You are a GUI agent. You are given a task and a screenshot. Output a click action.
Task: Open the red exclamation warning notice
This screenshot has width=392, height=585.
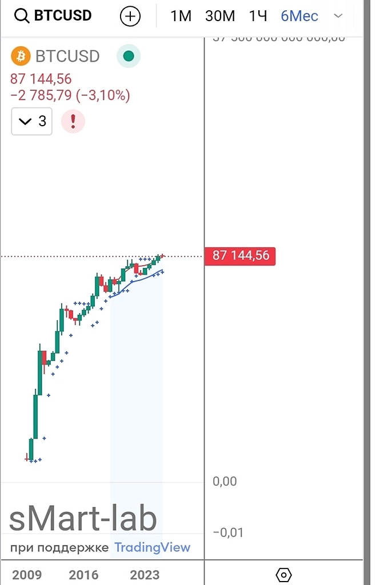73,121
